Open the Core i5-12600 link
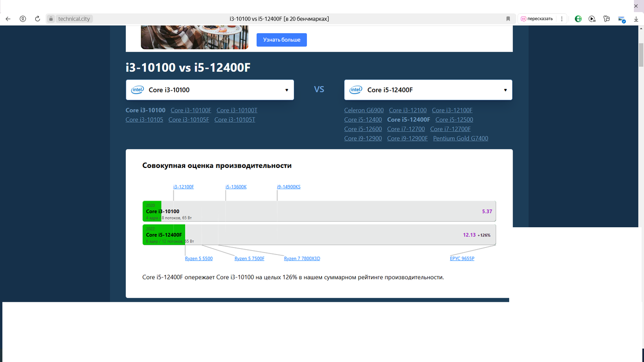The width and height of the screenshot is (644, 362). pyautogui.click(x=363, y=129)
